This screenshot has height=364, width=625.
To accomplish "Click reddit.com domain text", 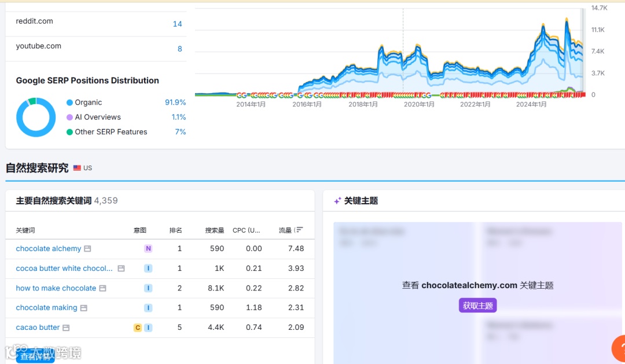I will 34,21.
